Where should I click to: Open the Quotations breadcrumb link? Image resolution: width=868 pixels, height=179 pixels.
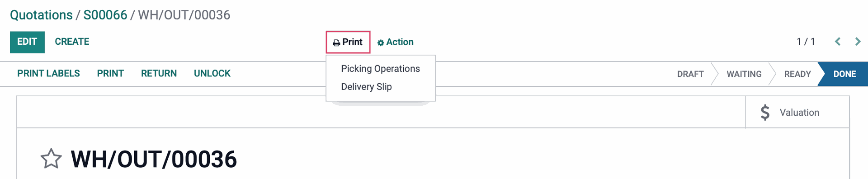click(41, 15)
